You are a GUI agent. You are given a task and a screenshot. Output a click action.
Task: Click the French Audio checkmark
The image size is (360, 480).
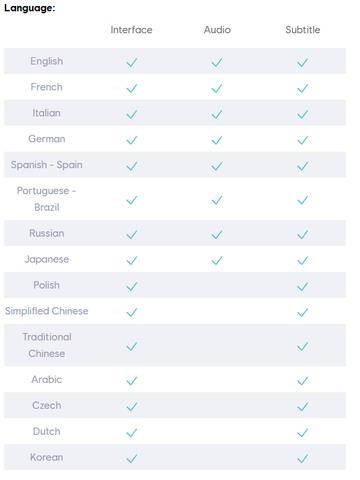tap(217, 88)
